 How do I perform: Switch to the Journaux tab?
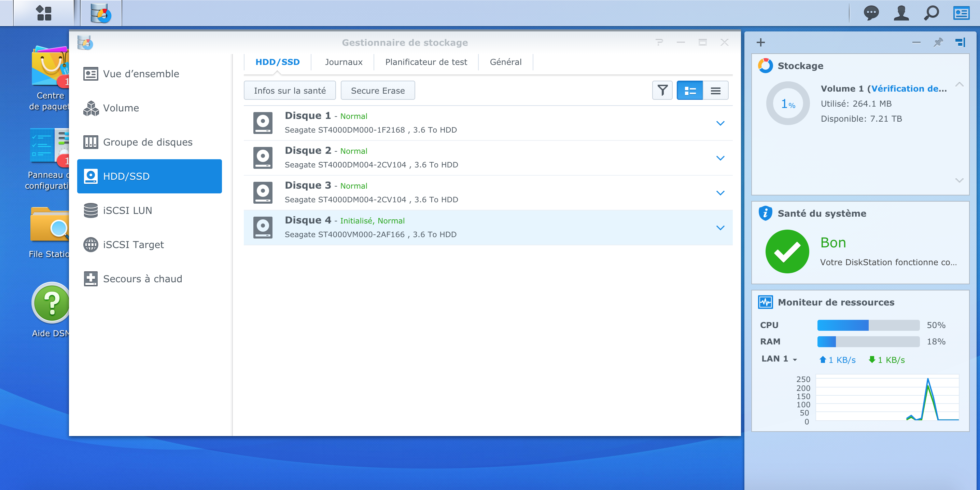coord(344,62)
